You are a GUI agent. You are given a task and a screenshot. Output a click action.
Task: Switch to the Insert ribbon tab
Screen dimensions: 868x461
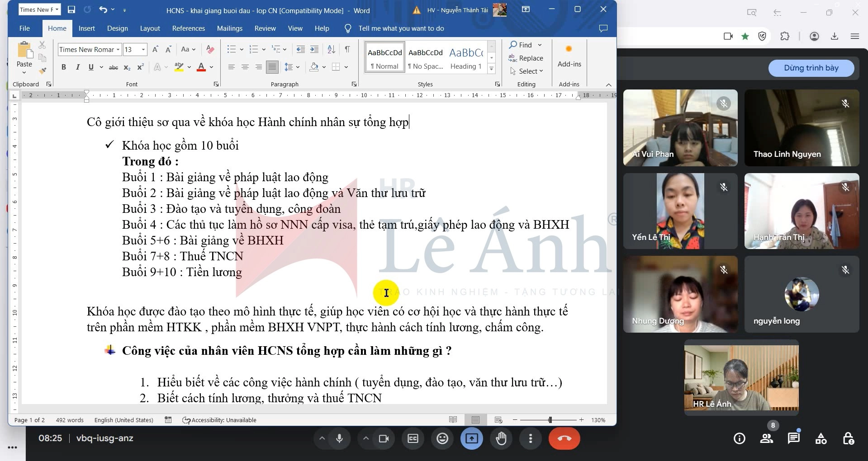86,28
